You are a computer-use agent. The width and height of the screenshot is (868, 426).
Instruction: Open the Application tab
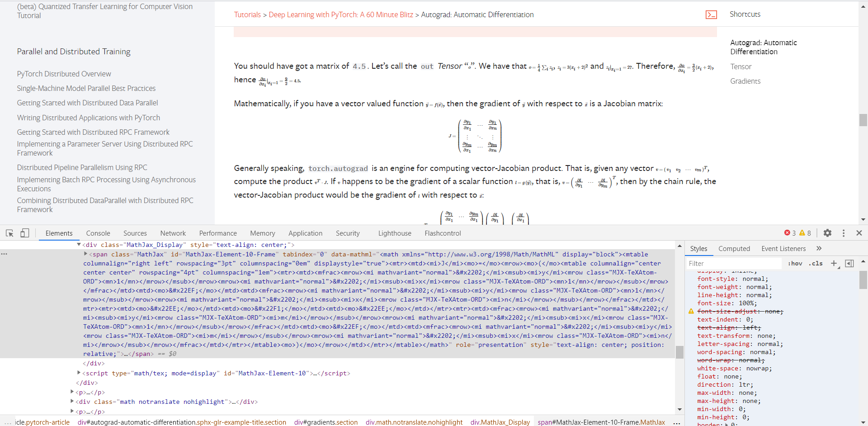pos(306,233)
